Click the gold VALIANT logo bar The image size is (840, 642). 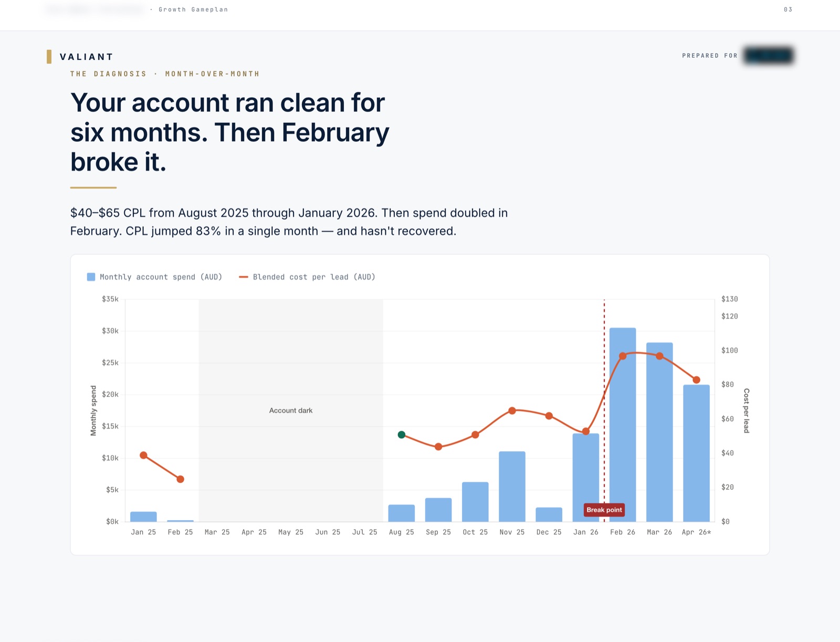pos(49,57)
